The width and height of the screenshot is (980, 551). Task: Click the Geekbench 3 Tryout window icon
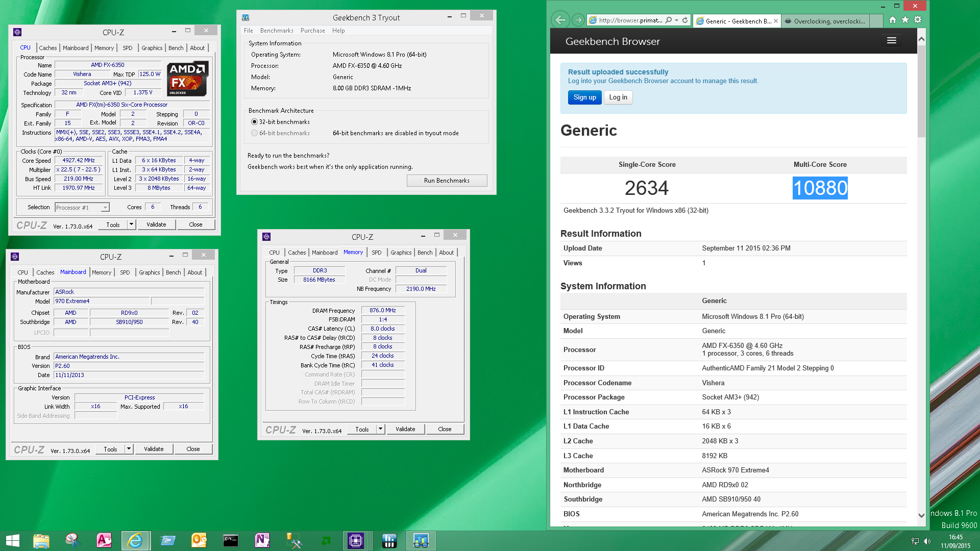click(246, 17)
